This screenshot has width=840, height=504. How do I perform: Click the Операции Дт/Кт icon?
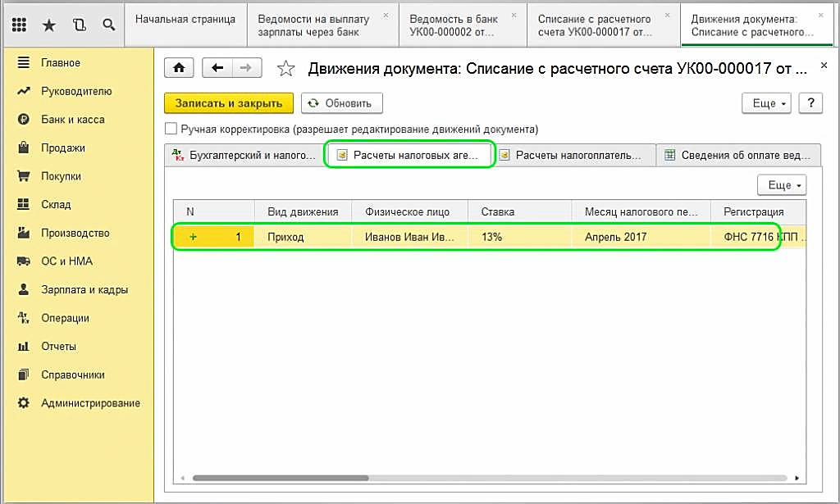[x=24, y=318]
